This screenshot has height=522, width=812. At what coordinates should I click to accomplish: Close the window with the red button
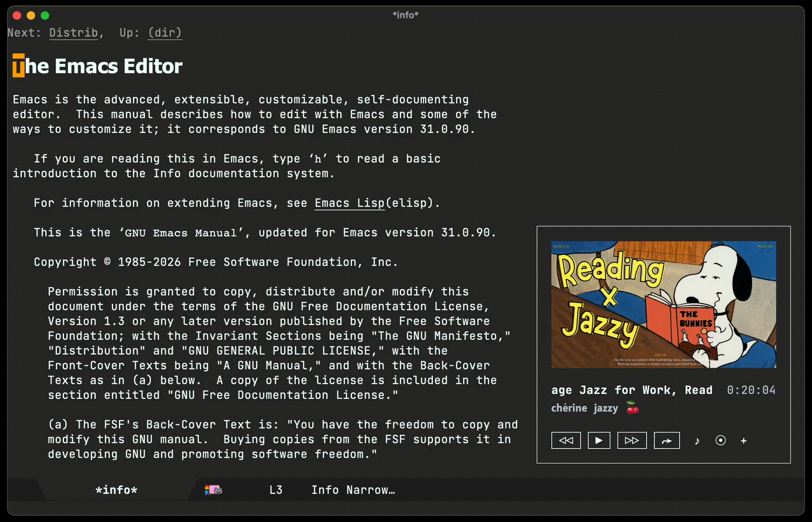click(17, 15)
